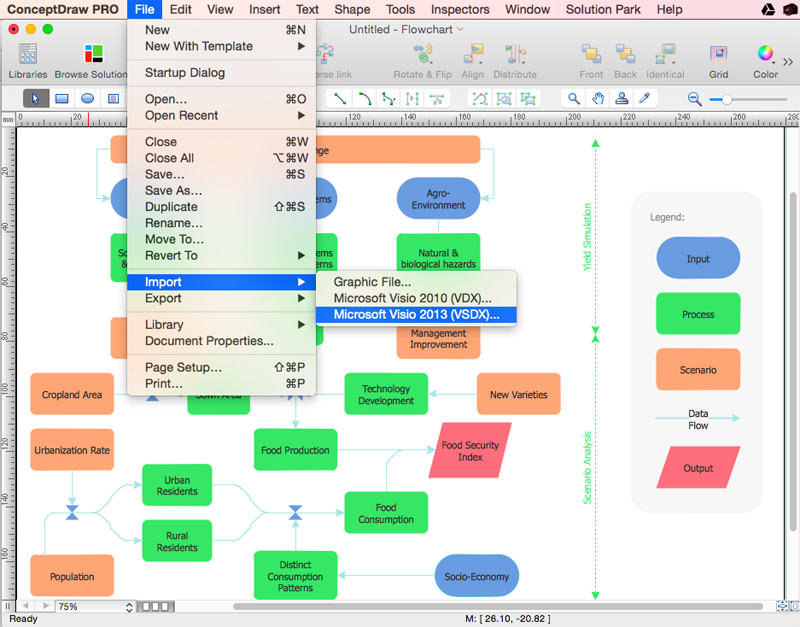Choose the hand pan tool
The width and height of the screenshot is (800, 627).
click(598, 98)
